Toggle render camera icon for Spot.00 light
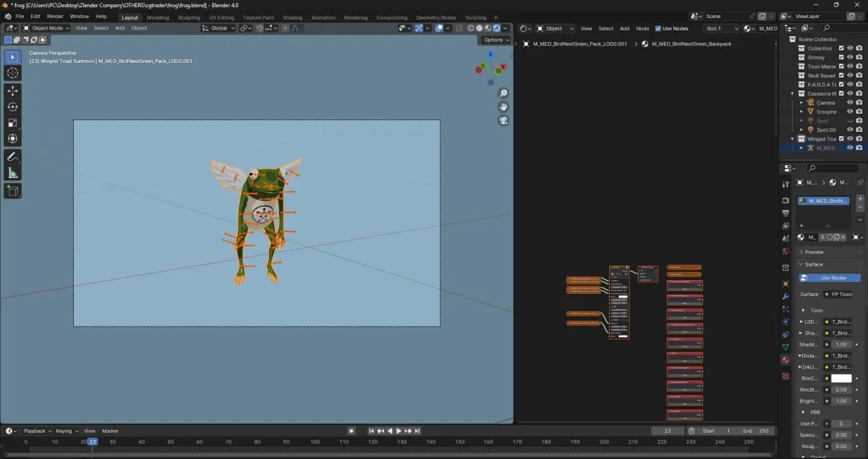Viewport: 868px width, 459px height. pos(859,130)
